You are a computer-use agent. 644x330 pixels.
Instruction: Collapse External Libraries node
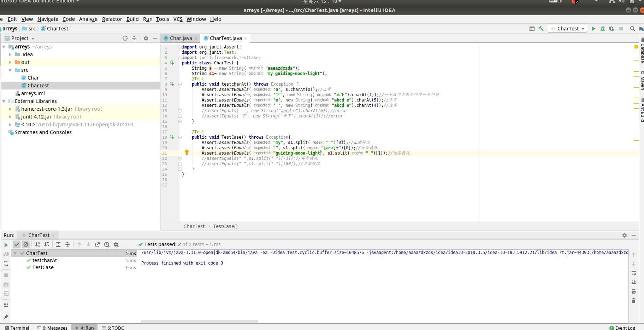pyautogui.click(x=4, y=101)
